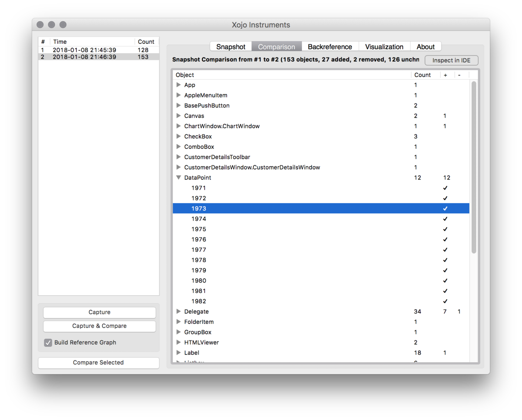Viewport: 522px width, 420px height.
Task: Click the minus column header
Action: (x=462, y=75)
